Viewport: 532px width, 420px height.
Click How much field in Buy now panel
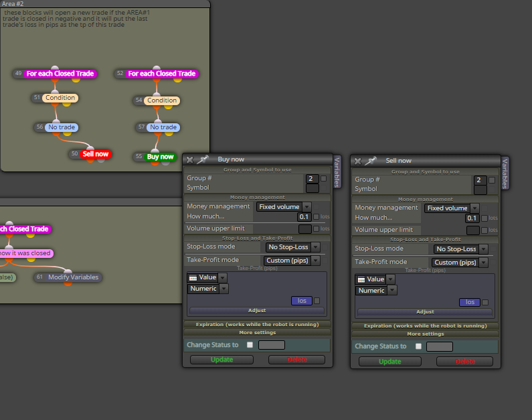coord(304,216)
